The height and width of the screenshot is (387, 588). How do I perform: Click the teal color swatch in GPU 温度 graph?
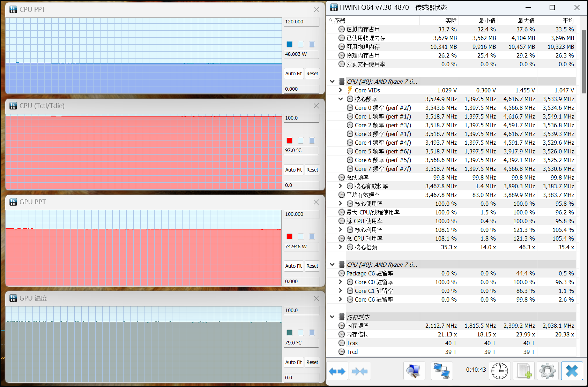(x=290, y=333)
